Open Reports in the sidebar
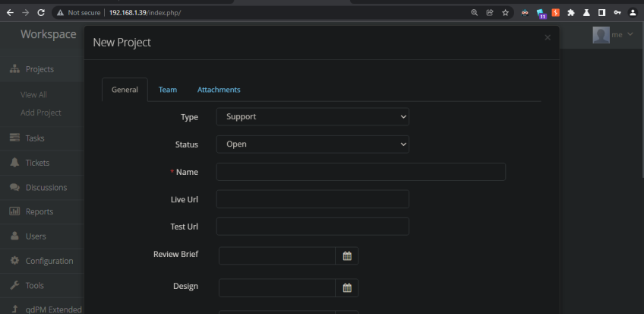644x314 pixels. tap(42, 211)
